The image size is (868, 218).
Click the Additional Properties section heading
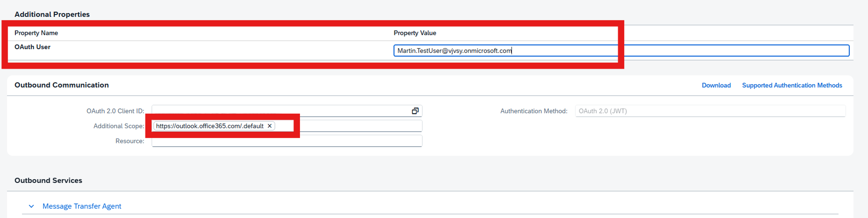[x=52, y=14]
